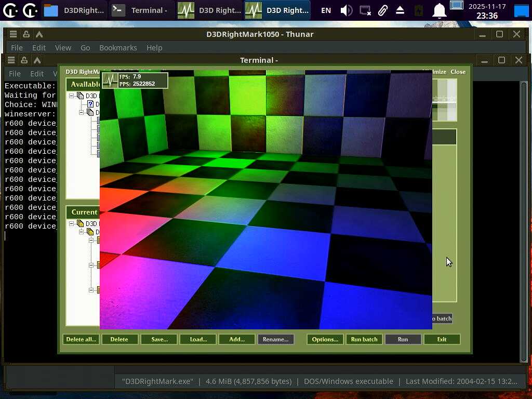
Task: Open the Bookmarks menu in Thunar
Action: tap(118, 48)
